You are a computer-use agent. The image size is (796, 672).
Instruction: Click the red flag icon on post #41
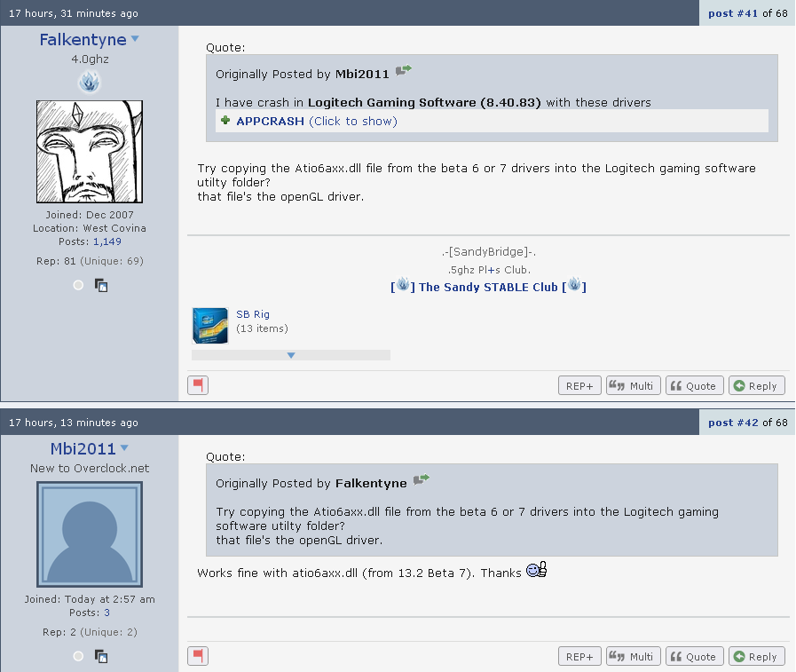pos(198,385)
